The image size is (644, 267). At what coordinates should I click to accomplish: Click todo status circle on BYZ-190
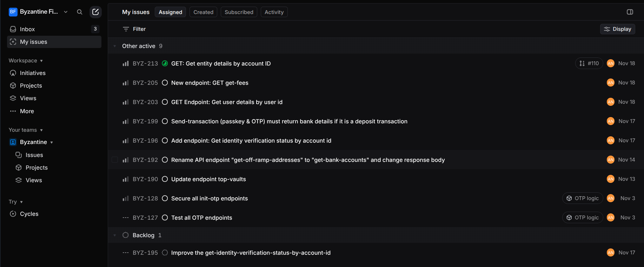coord(165,179)
